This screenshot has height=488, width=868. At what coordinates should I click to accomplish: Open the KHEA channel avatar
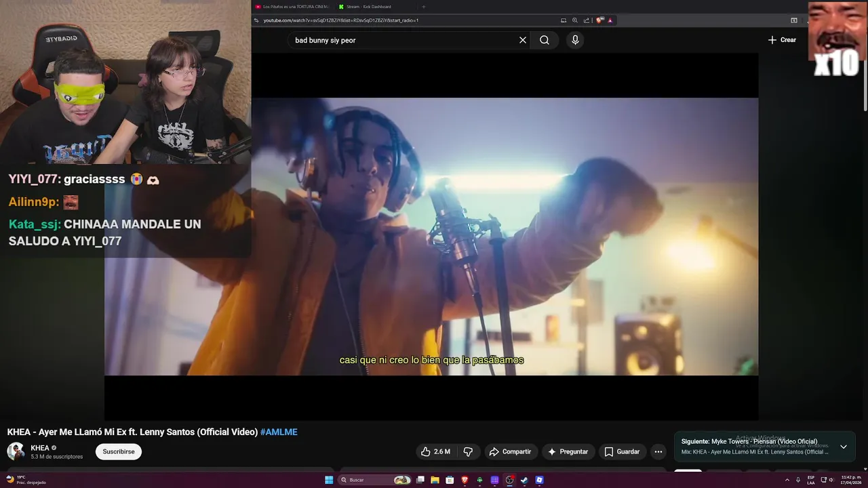click(16, 451)
